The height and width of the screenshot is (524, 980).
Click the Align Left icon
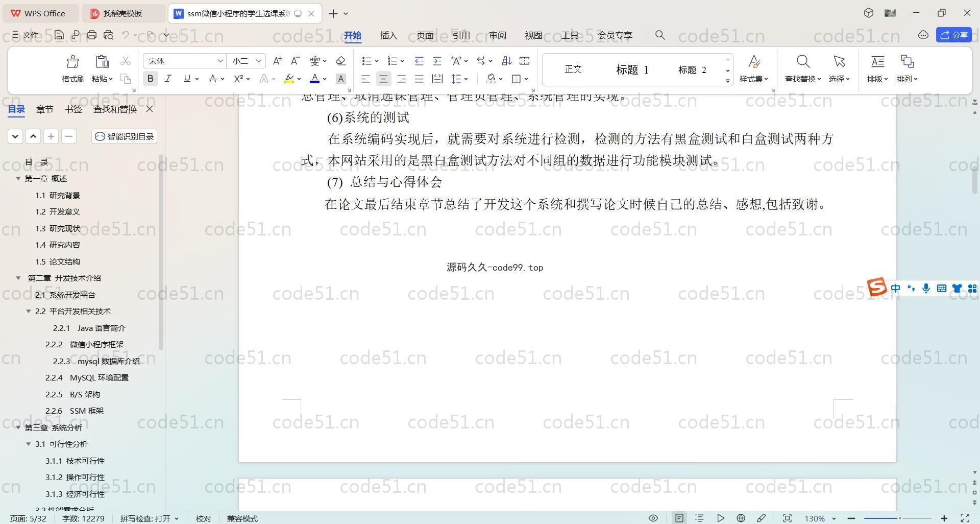[x=365, y=79]
